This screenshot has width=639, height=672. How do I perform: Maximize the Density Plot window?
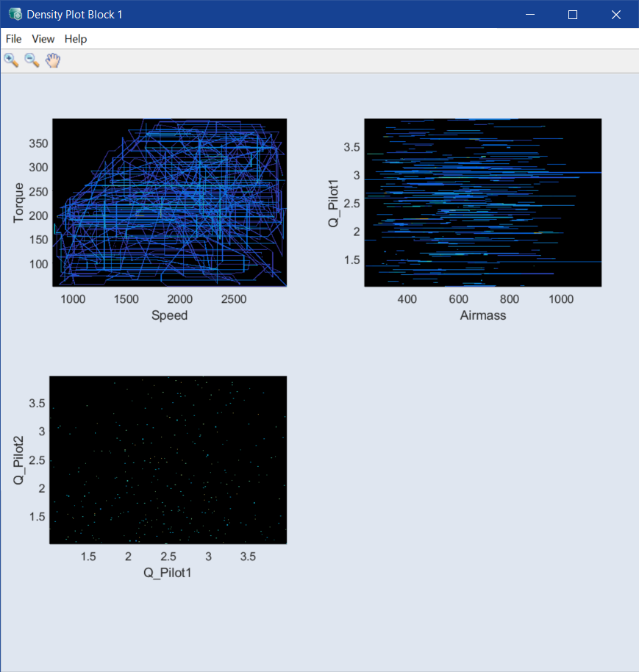(573, 14)
